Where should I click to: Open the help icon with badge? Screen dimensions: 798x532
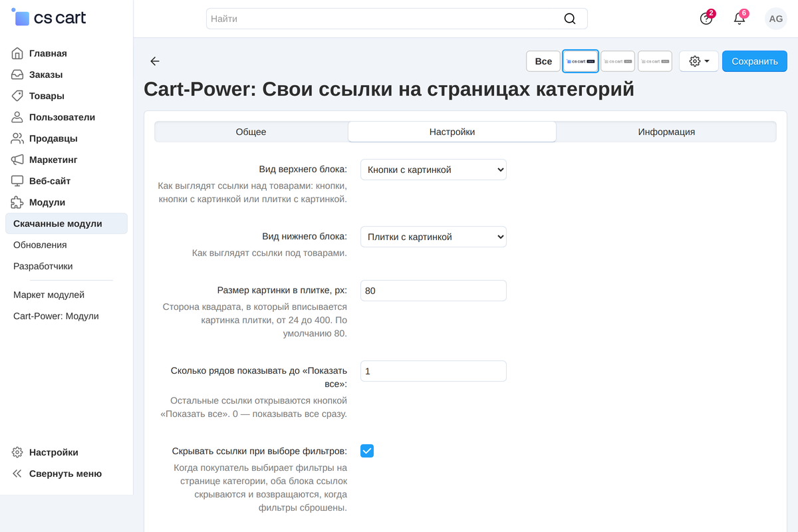point(706,19)
